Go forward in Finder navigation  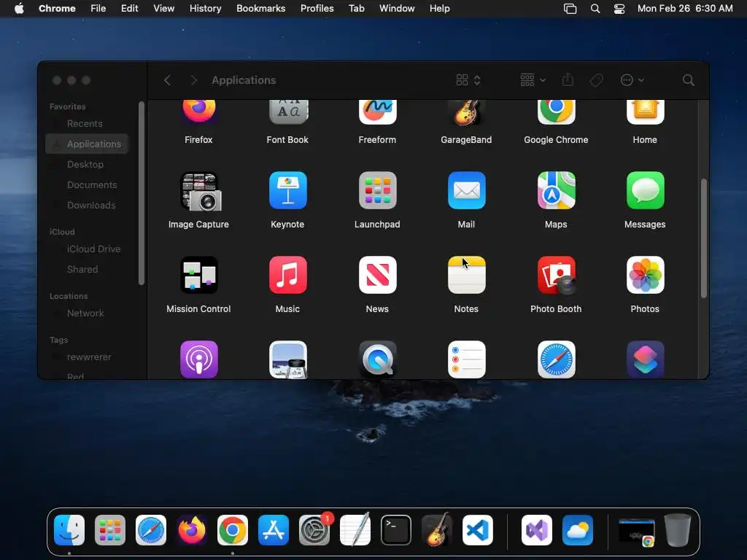(193, 80)
